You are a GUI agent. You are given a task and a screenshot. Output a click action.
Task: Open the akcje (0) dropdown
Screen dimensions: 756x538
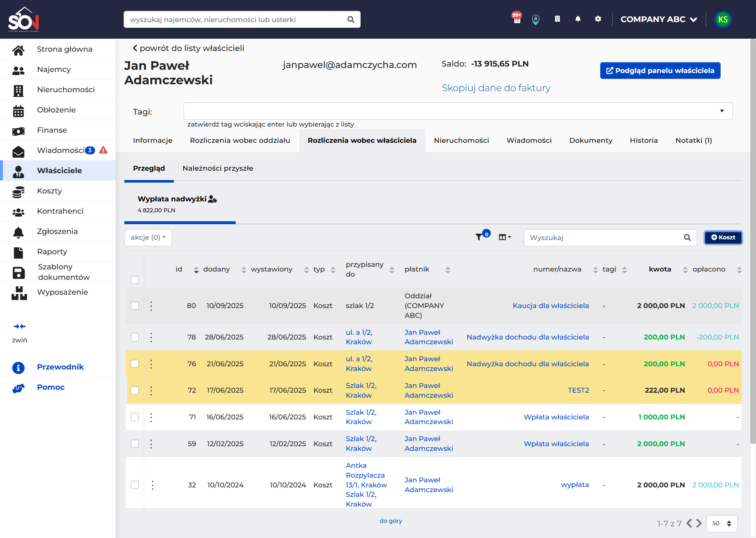coord(148,238)
